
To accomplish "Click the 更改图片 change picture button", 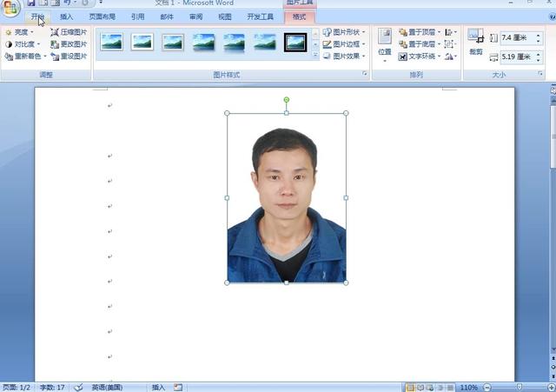I will point(69,44).
